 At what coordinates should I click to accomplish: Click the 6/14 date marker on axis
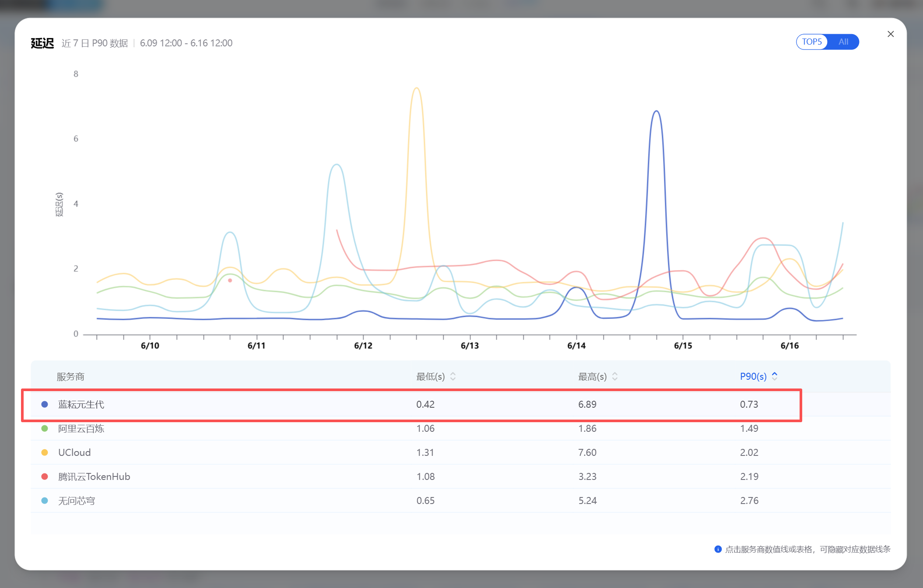(x=576, y=346)
